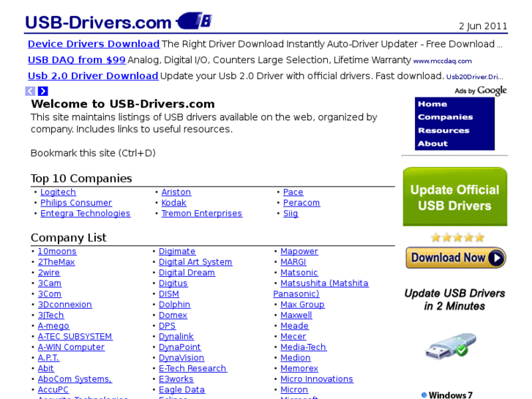Open the Matsushita (Matshita Panasonic) link
Screen dimensions: 532x399
(324, 283)
